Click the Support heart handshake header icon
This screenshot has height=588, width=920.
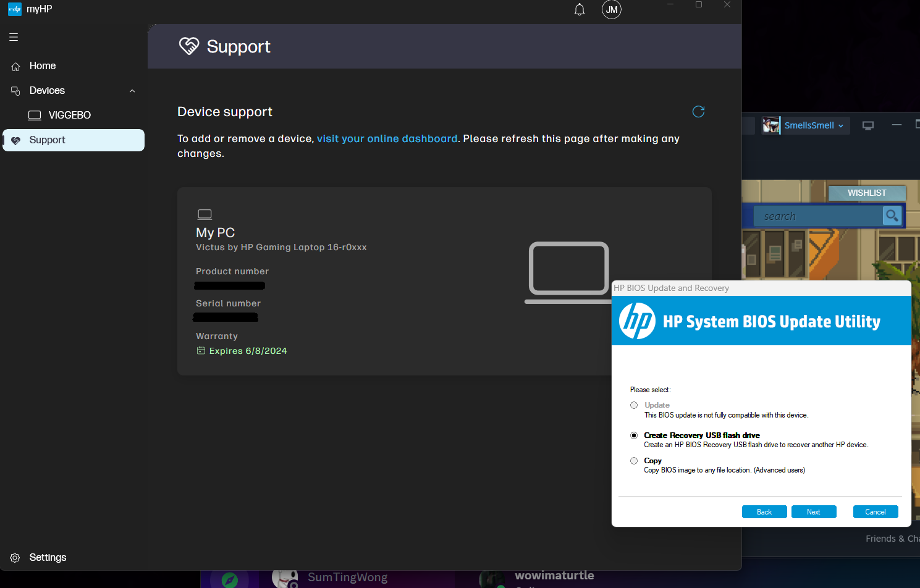(x=189, y=46)
